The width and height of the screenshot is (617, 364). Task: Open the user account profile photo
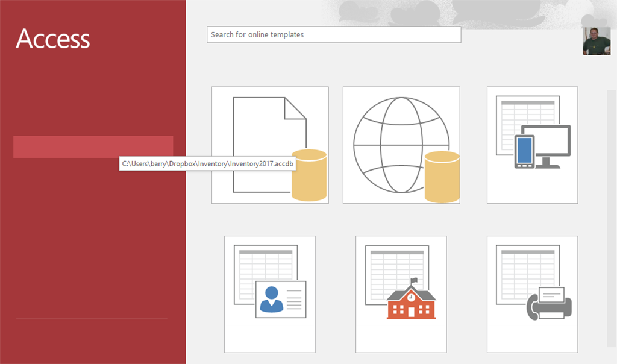(597, 42)
